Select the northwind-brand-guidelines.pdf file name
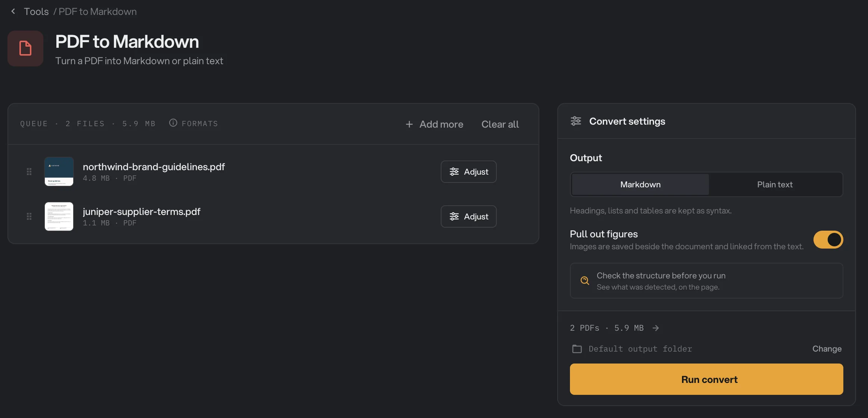Viewport: 868px width, 418px height. pos(154,167)
